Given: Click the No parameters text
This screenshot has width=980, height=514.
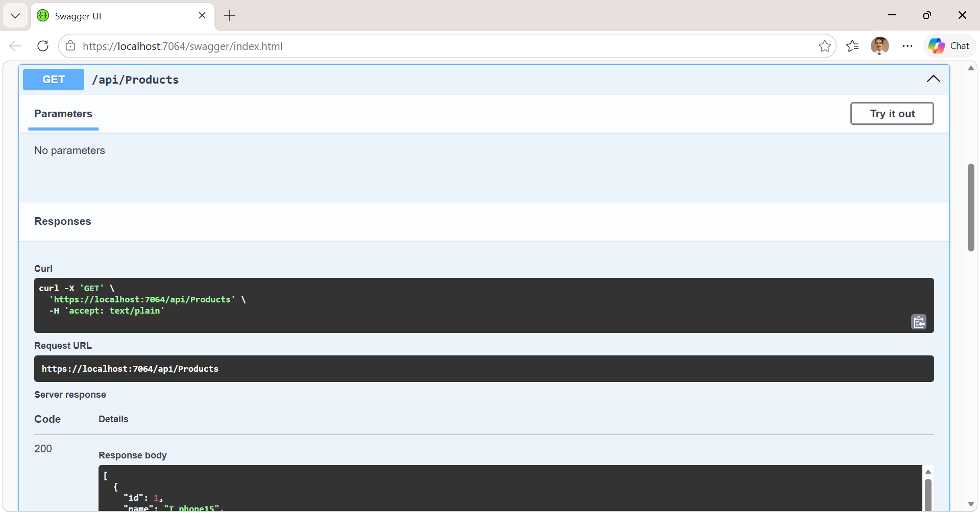Looking at the screenshot, I should (x=69, y=150).
